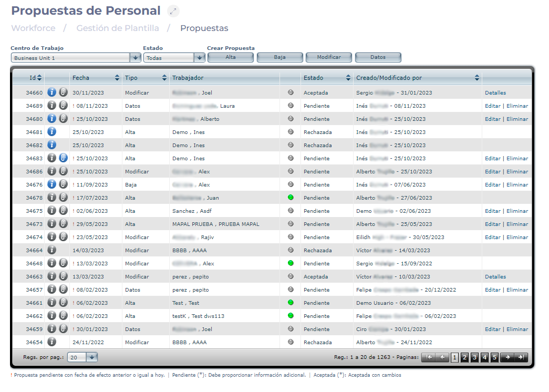Click the grey info icon for proposal 34654
The image size is (549, 392).
tap(52, 342)
